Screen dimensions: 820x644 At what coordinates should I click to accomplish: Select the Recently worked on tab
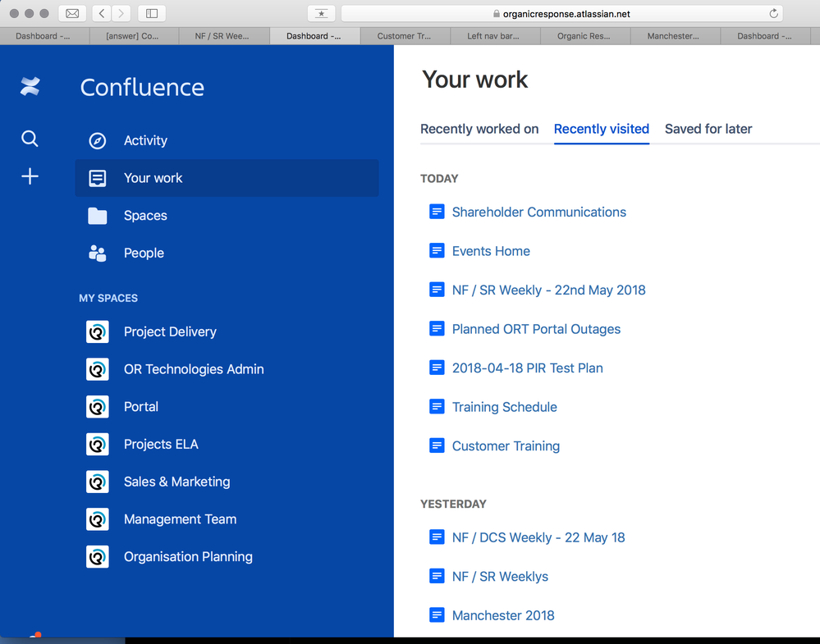479,129
